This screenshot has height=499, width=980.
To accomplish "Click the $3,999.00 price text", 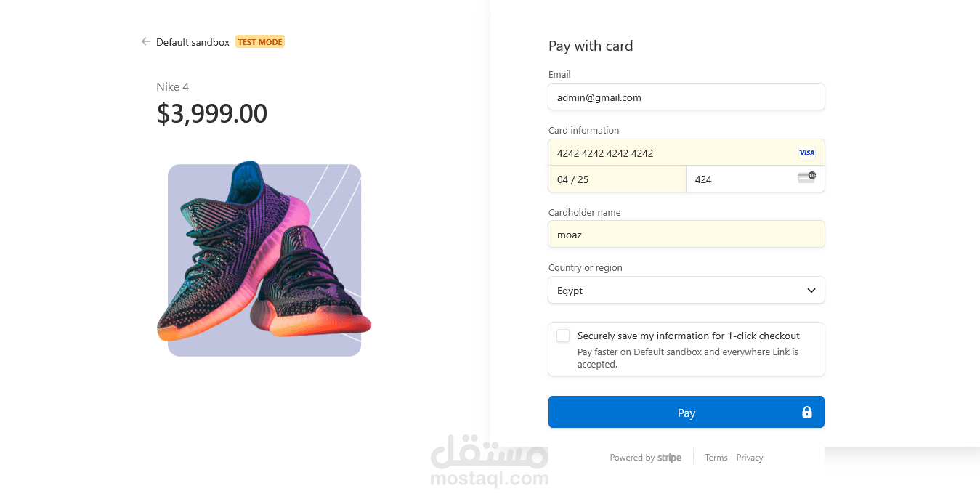I will pyautogui.click(x=212, y=114).
